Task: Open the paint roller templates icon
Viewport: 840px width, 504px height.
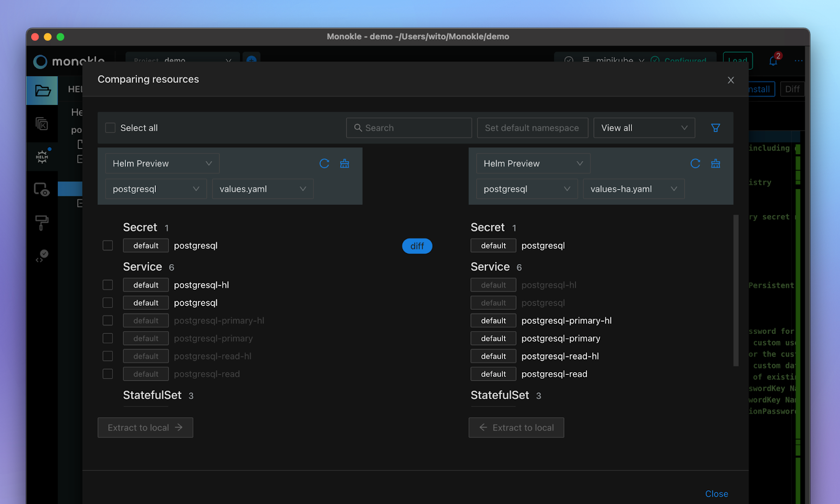Action: [x=41, y=223]
